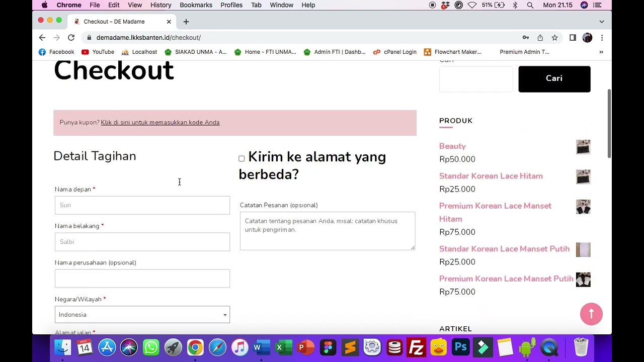The image size is (644, 362).
Task: Go back to the previous page
Action: (42, 38)
